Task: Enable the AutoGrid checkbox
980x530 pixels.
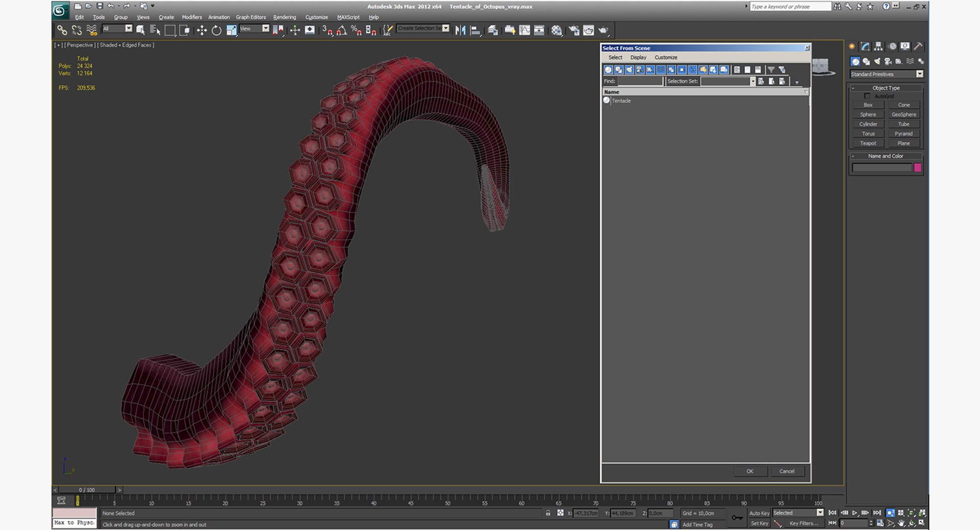Action: click(x=867, y=96)
